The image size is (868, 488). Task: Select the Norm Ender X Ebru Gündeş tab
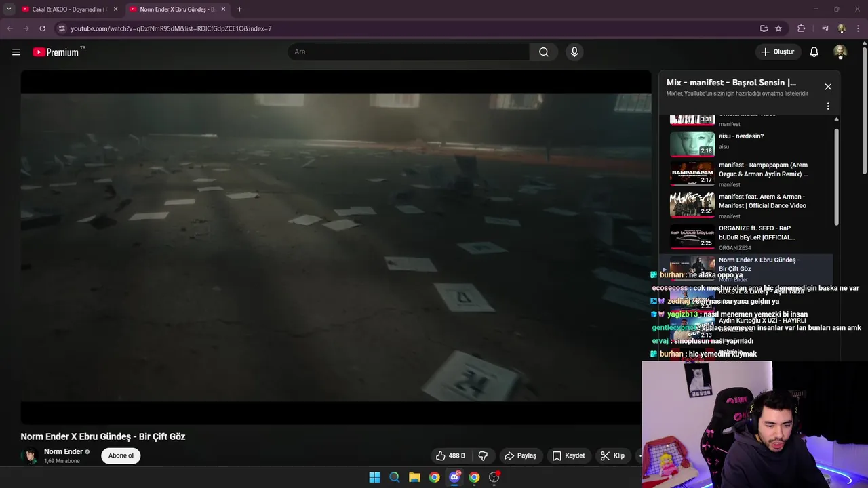coord(176,9)
